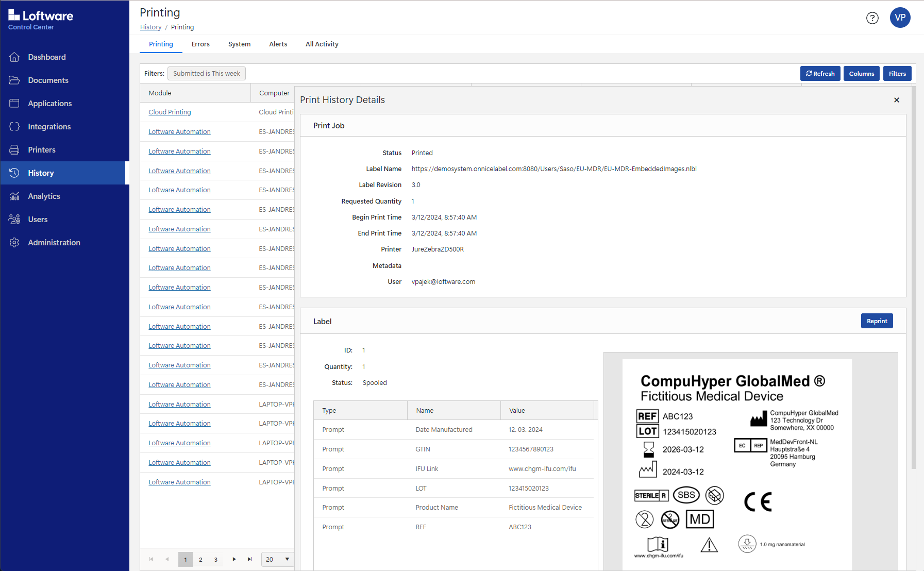Open Administration gear icon

pyautogui.click(x=14, y=243)
